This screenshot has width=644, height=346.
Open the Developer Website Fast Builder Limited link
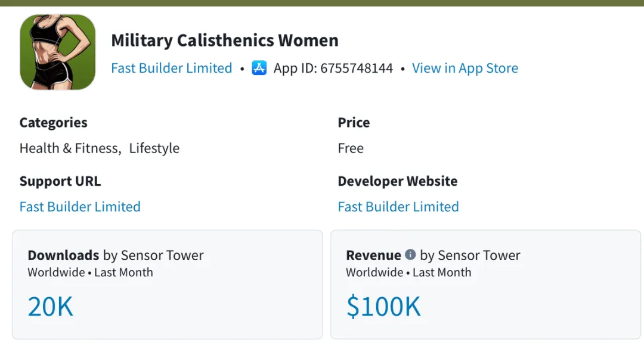click(x=398, y=207)
